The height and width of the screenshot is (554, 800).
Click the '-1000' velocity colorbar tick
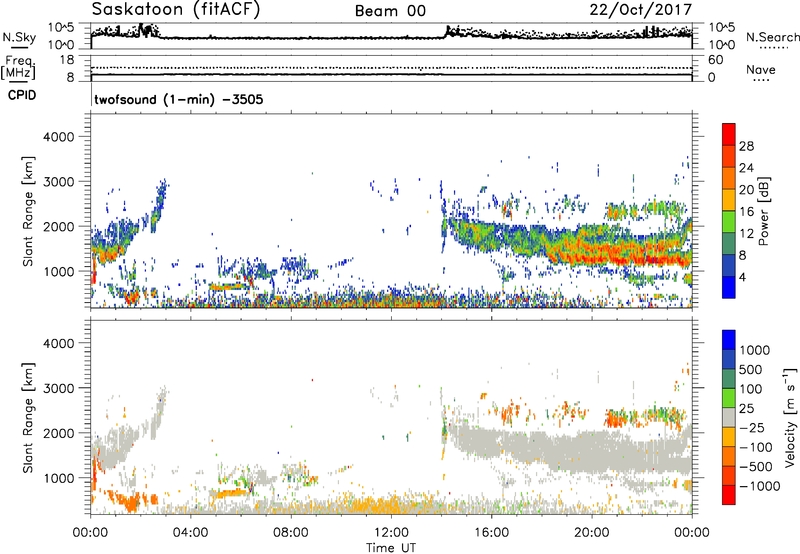(x=760, y=486)
